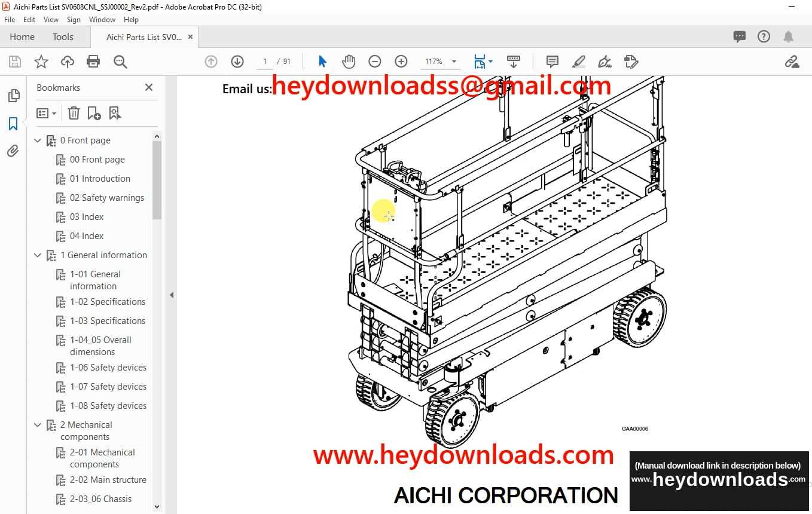The image size is (812, 514).
Task: Click the scrolling mode keyboard icon
Action: [514, 62]
